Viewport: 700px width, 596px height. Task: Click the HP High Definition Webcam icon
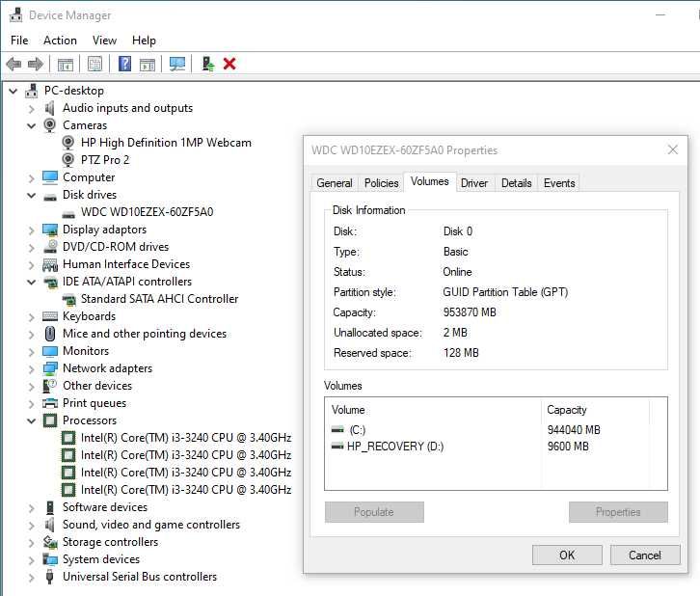pyautogui.click(x=67, y=143)
